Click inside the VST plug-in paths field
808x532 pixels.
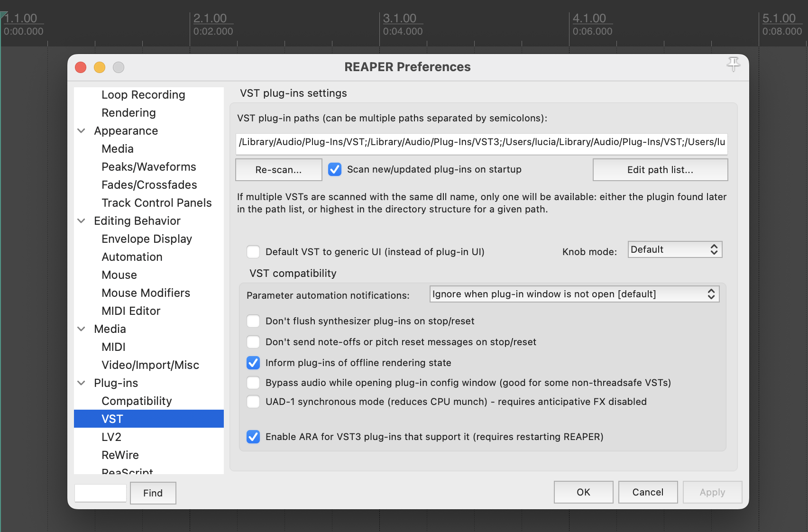click(481, 142)
